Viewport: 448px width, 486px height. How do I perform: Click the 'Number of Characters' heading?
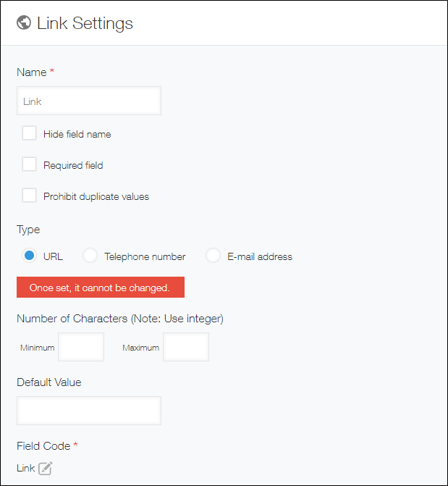point(119,318)
